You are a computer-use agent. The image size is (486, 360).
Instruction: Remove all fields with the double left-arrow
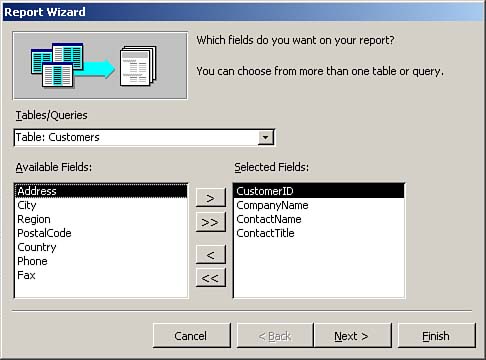211,278
